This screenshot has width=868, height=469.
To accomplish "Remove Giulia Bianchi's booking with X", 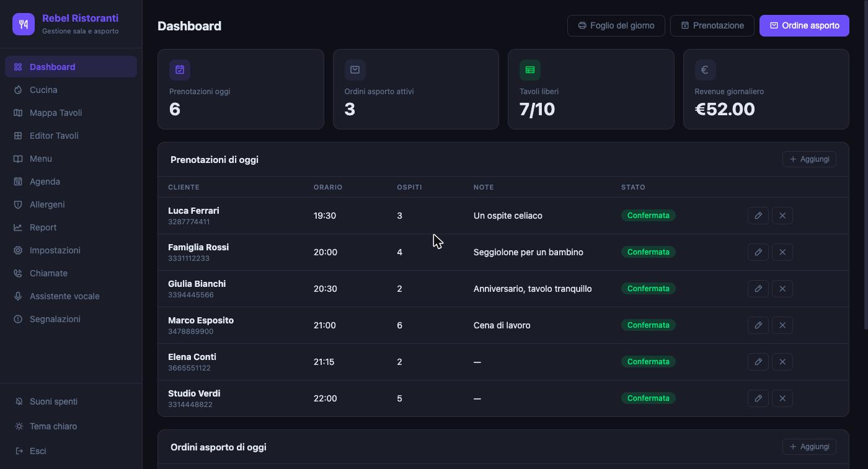I will (782, 289).
